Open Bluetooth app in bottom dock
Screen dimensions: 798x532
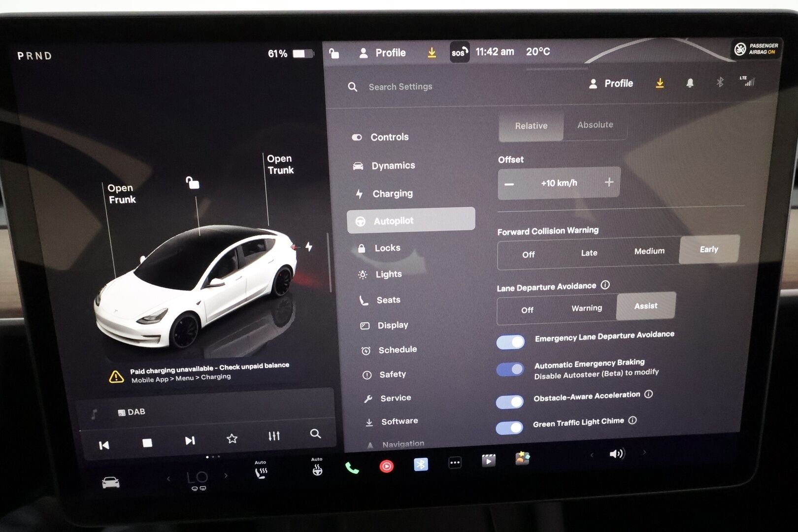tap(421, 464)
